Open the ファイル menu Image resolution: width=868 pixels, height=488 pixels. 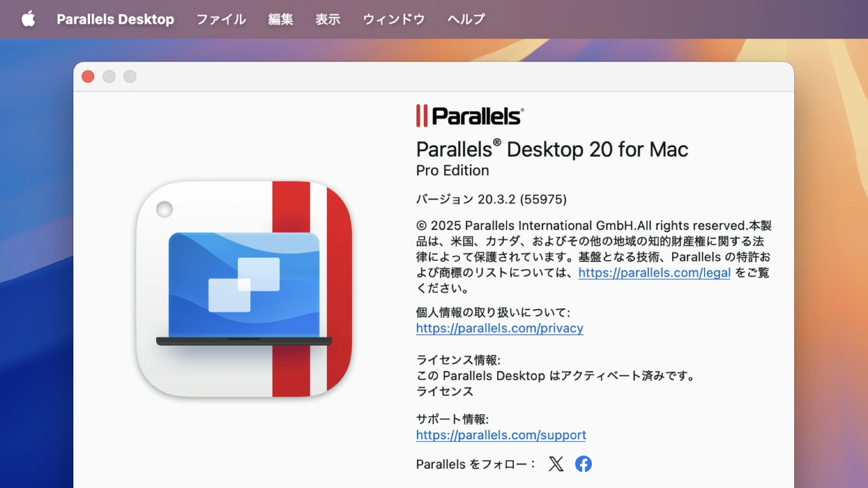click(221, 19)
